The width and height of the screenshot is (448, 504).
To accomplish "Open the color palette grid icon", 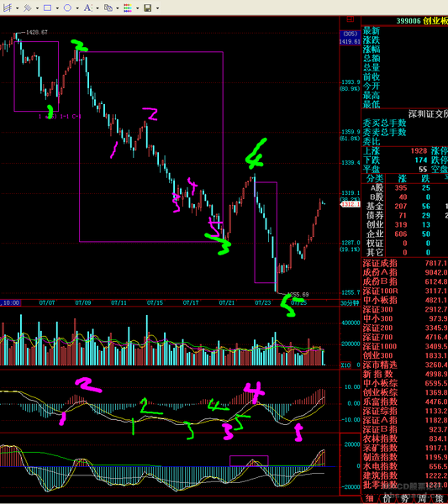I will (x=128, y=8).
